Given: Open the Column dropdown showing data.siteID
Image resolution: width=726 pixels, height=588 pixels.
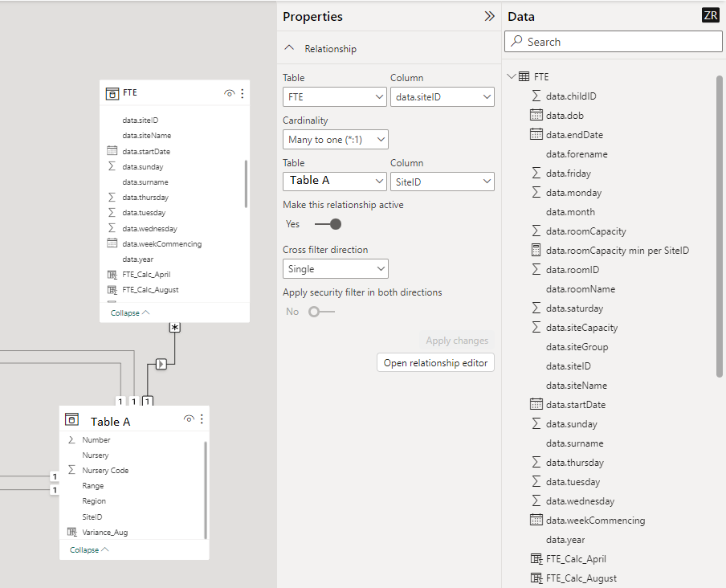Looking at the screenshot, I should point(443,96).
